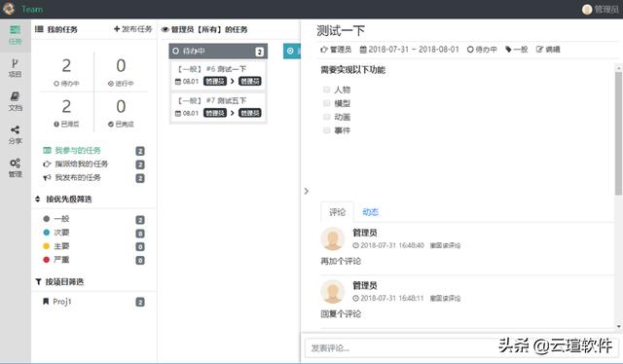
Task: Filter by 严重 red priority dot
Action: coord(46,260)
